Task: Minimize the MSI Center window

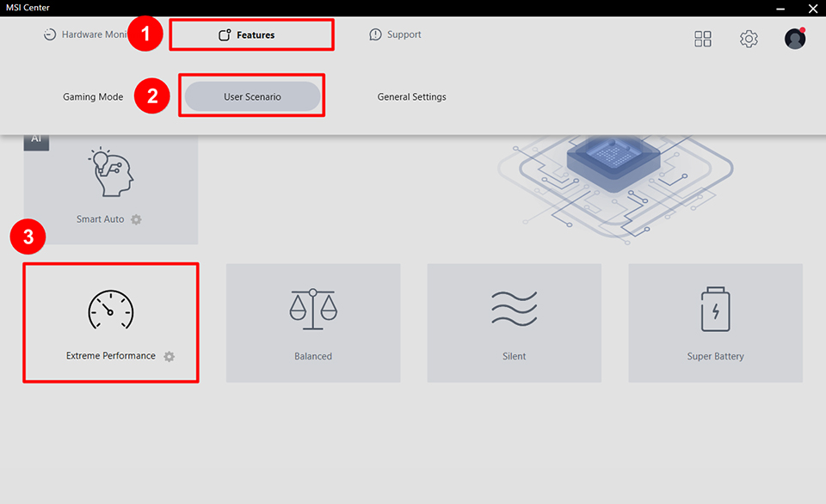Action: click(780, 9)
